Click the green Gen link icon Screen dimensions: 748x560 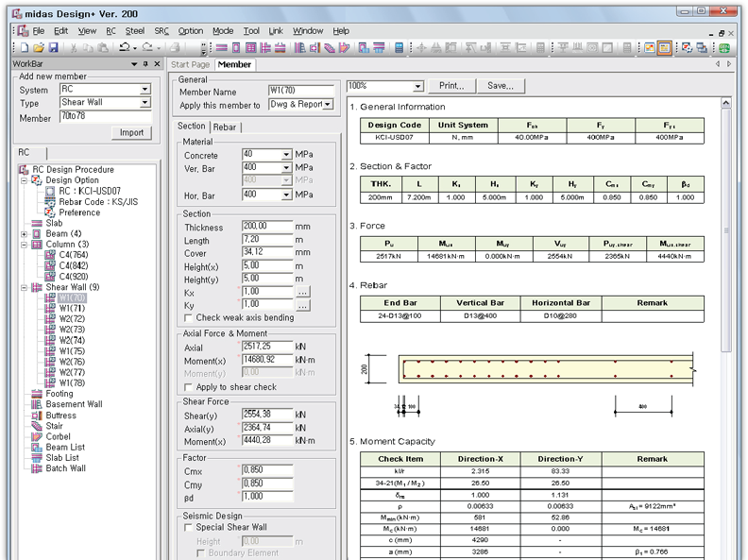pos(724,48)
